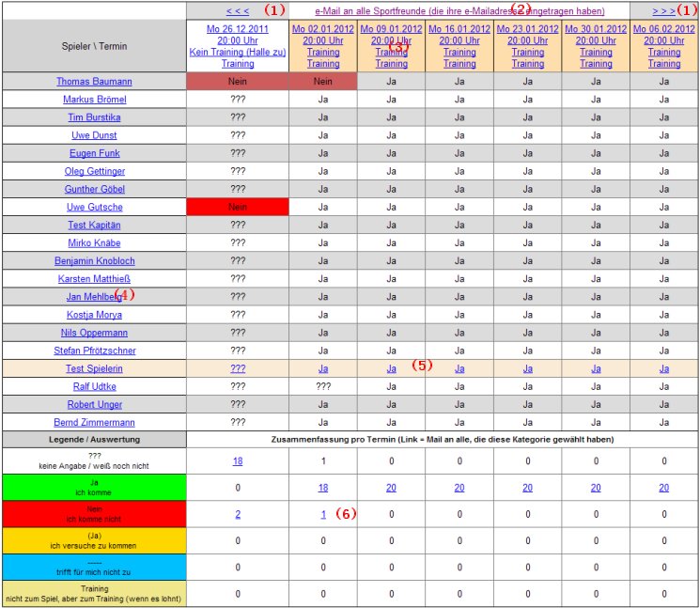The height and width of the screenshot is (608, 700).
Task: Open player Benjamin Knobloch
Action: coord(95,260)
